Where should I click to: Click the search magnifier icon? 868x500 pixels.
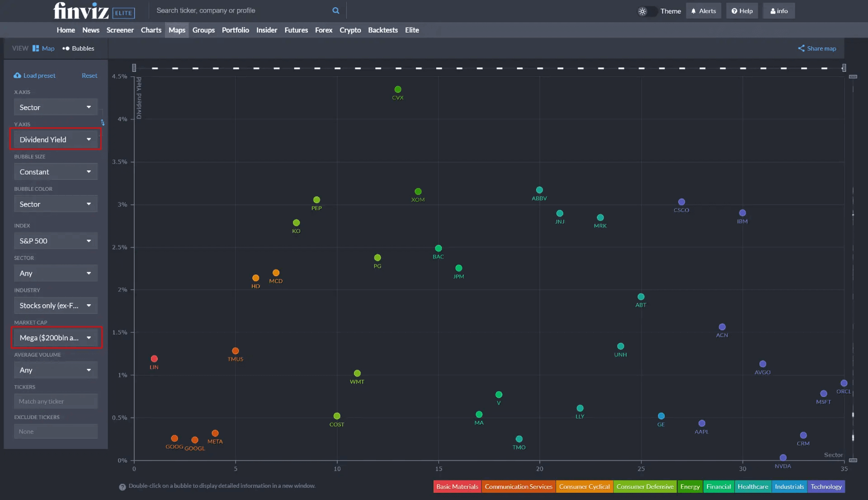335,10
